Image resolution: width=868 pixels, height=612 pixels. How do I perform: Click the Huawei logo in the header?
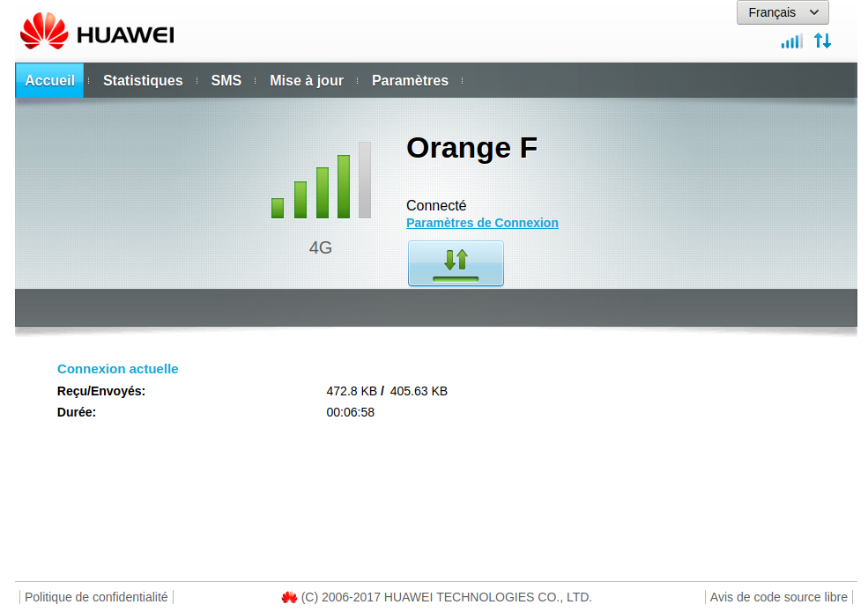point(96,32)
